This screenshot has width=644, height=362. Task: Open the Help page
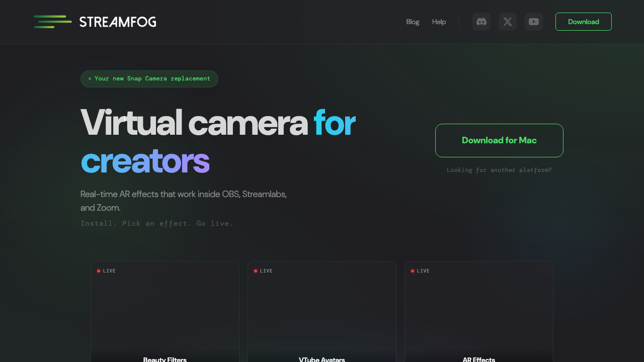coord(439,22)
